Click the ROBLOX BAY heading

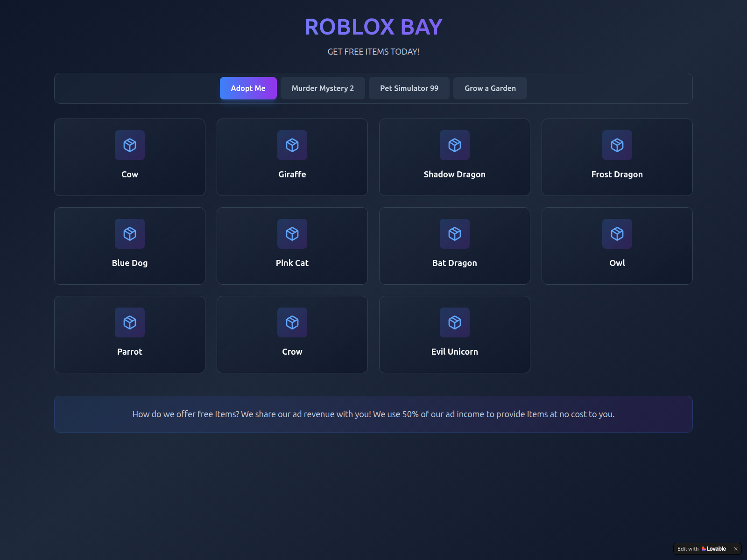(x=373, y=27)
